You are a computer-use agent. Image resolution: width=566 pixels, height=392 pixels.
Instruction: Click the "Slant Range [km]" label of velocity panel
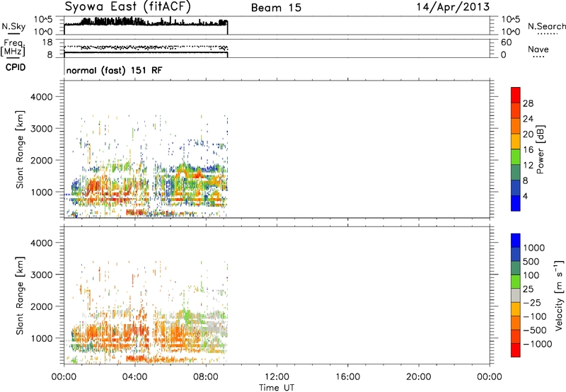pos(20,296)
